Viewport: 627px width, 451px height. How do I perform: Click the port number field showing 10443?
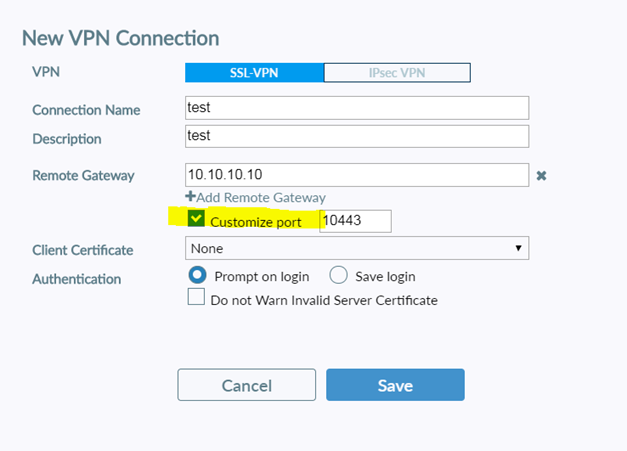click(355, 221)
